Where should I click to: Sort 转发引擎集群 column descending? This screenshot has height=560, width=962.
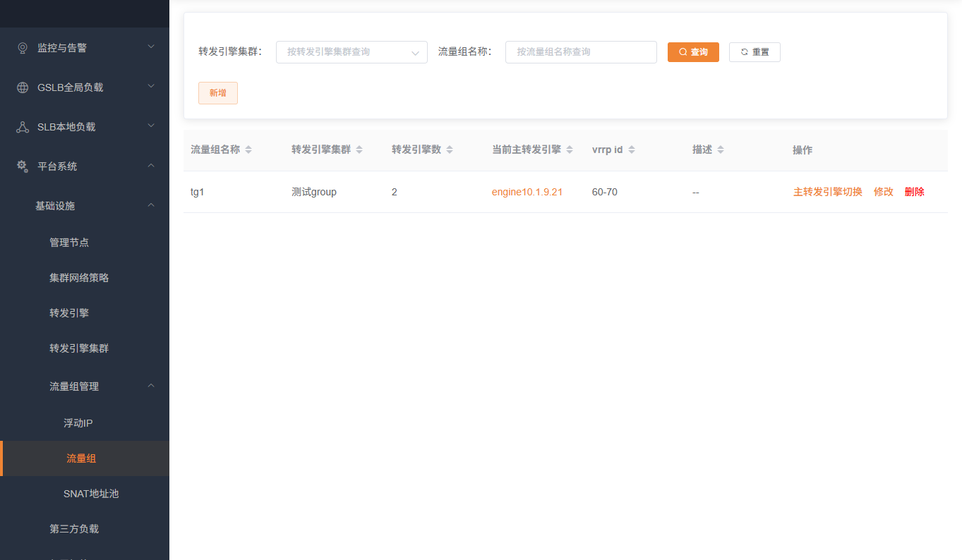360,152
